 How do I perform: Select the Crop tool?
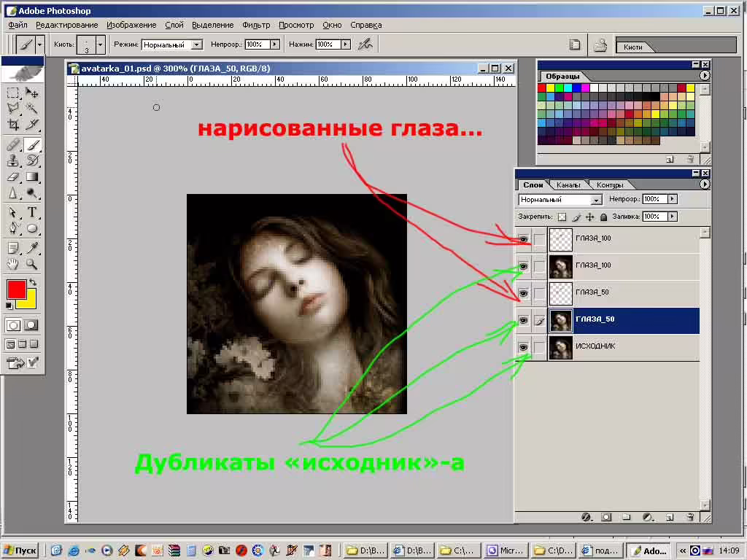13,125
